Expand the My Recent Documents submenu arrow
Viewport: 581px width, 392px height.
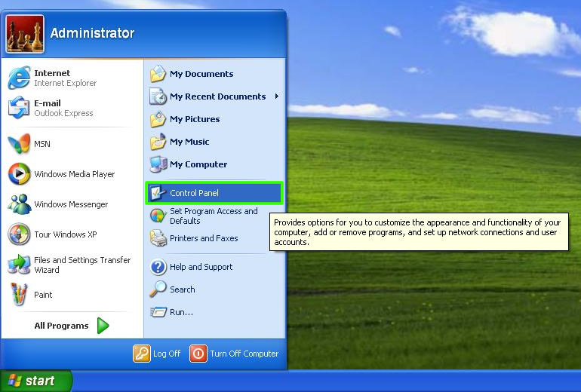(277, 96)
